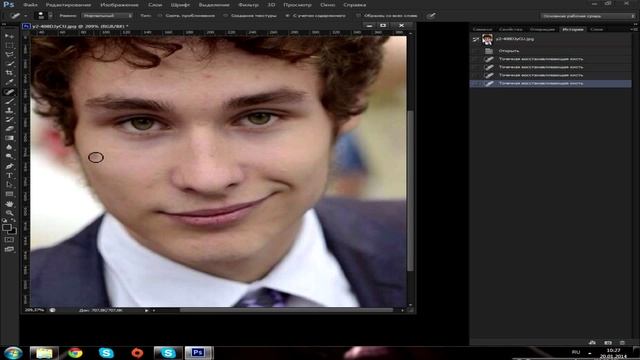
Task: Open the Просмотр menu
Action: coord(297,5)
